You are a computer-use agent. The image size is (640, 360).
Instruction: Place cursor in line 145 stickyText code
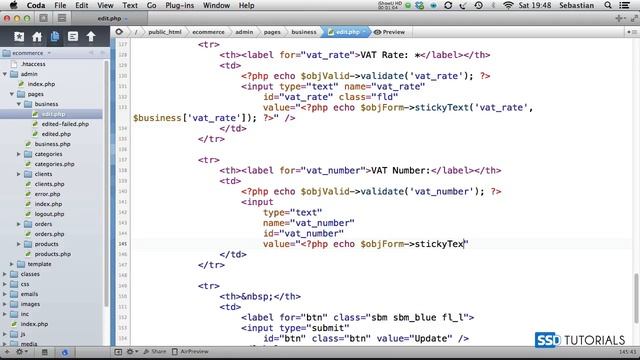(x=439, y=244)
